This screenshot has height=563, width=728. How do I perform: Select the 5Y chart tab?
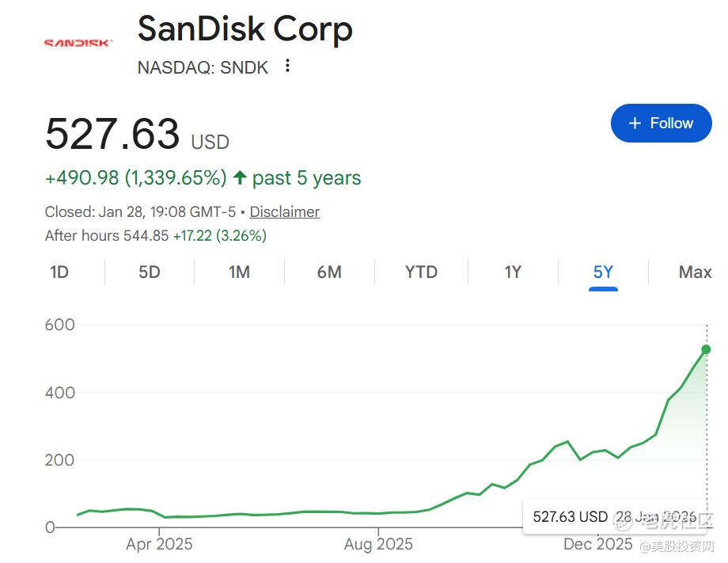pos(603,272)
